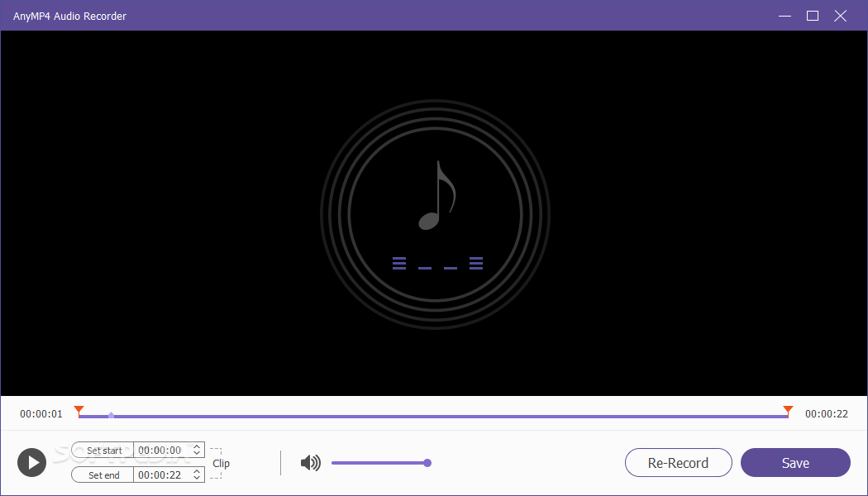Click the purple playhead on timeline

(112, 415)
